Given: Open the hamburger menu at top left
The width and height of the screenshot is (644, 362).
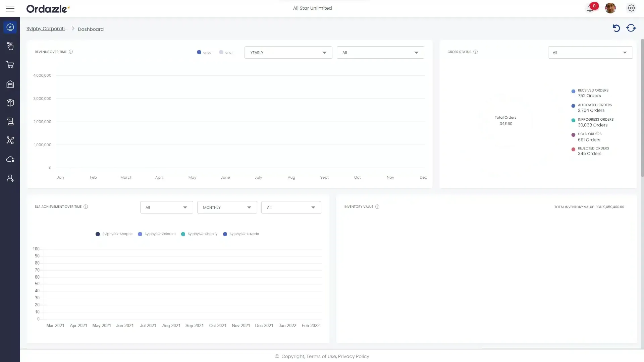Looking at the screenshot, I should (10, 8).
